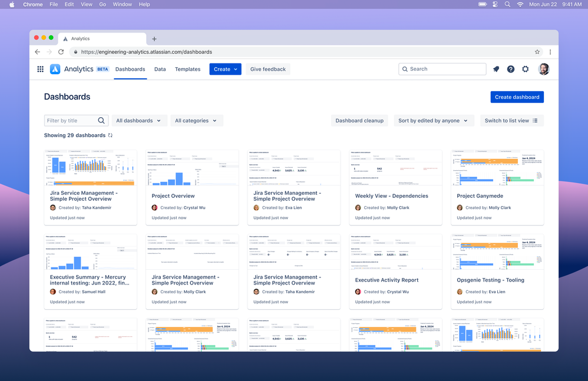Viewport: 588px width, 381px height.
Task: Click Samuel Hall's avatar on Executive Summary
Action: pyautogui.click(x=53, y=292)
